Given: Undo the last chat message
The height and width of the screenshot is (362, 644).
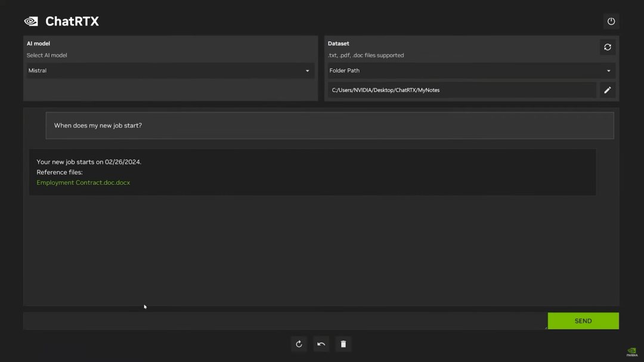Looking at the screenshot, I should tap(321, 344).
